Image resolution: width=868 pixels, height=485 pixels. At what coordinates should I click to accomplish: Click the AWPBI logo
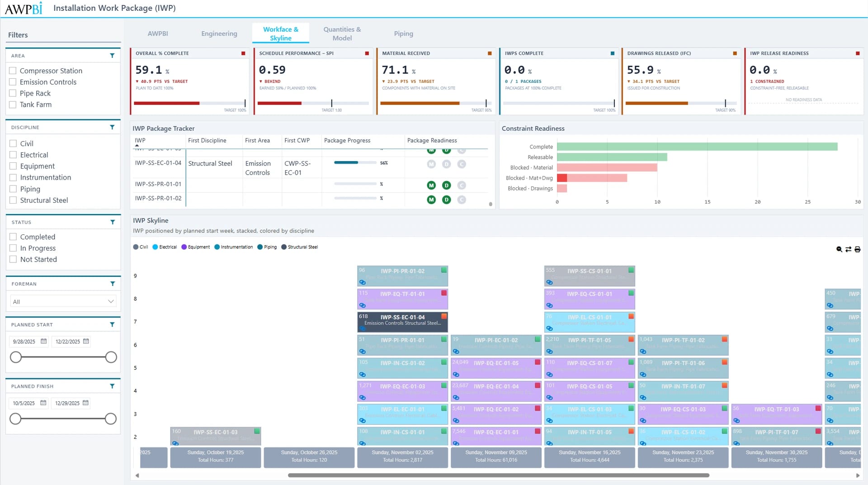point(24,8)
